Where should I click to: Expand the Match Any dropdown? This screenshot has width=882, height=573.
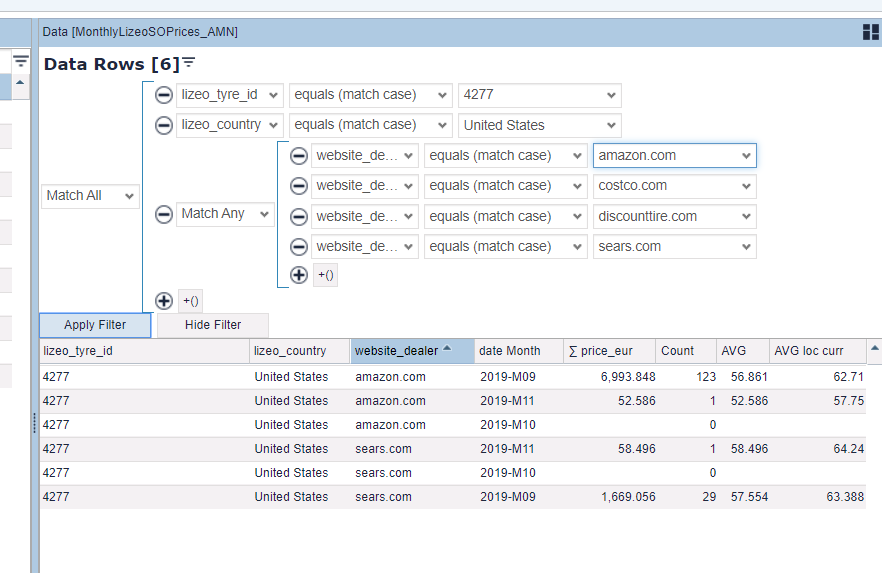tap(225, 214)
